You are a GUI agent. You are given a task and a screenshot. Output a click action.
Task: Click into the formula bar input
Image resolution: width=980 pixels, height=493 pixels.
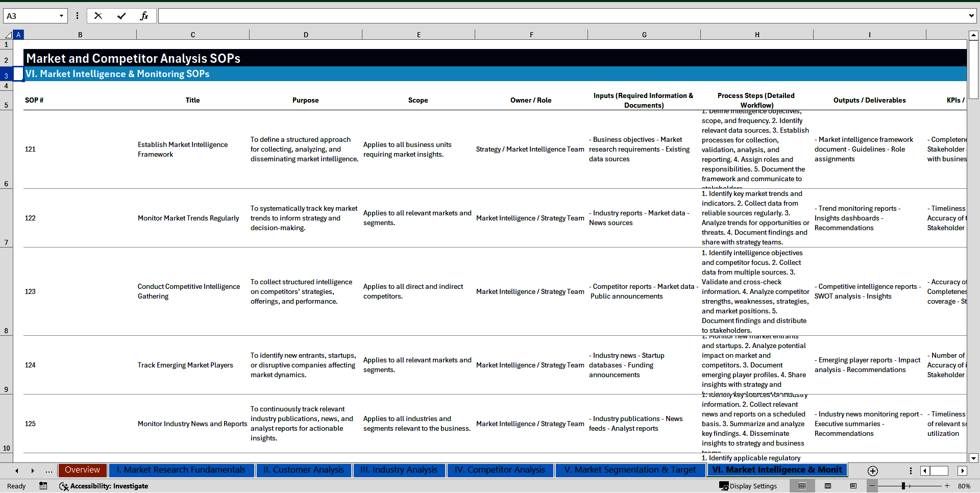coord(561,16)
